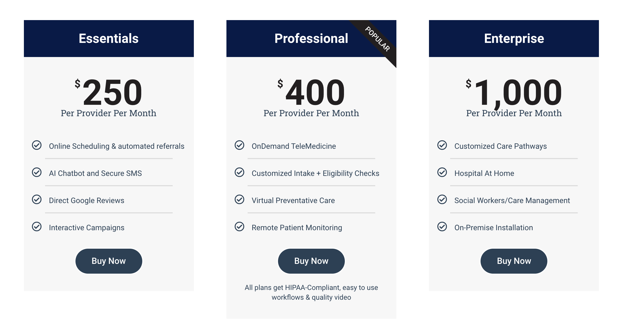Select the Enterprise plan header
This screenshot has width=644, height=335.
(x=514, y=39)
